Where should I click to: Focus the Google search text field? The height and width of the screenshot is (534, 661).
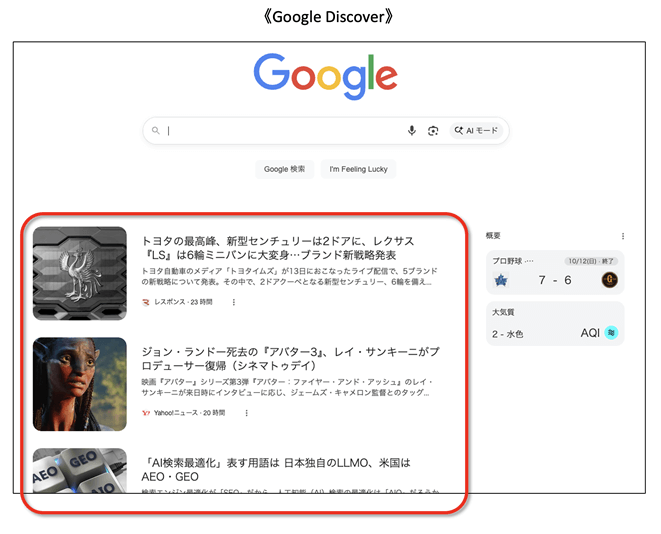click(x=280, y=131)
